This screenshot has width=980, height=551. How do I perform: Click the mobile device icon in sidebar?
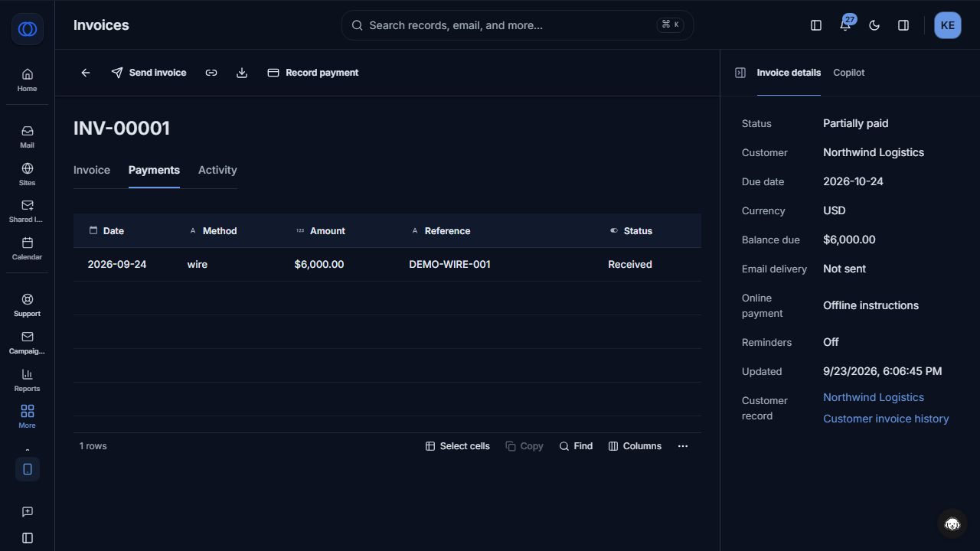28,469
